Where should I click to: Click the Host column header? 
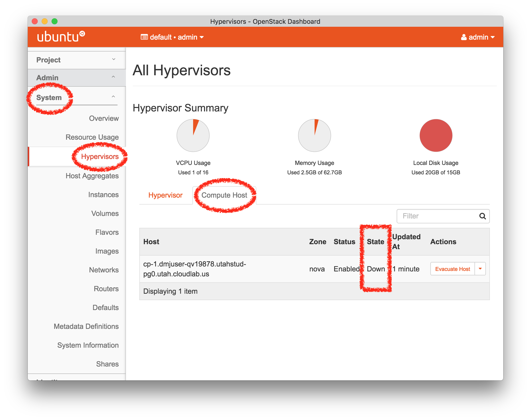pos(151,242)
